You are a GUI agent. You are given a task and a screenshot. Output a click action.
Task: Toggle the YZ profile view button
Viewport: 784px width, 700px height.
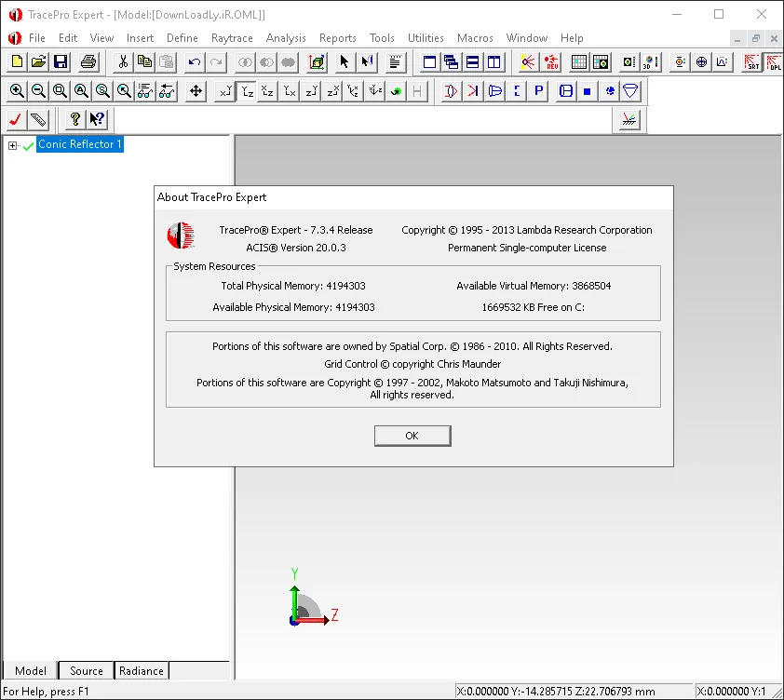click(247, 91)
